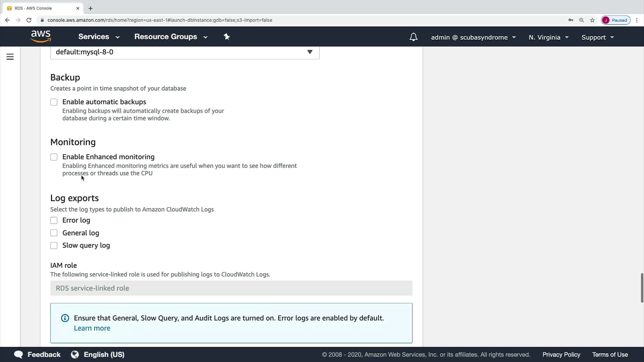Open the Paused profile button
This screenshot has width=644, height=362.
tap(616, 20)
